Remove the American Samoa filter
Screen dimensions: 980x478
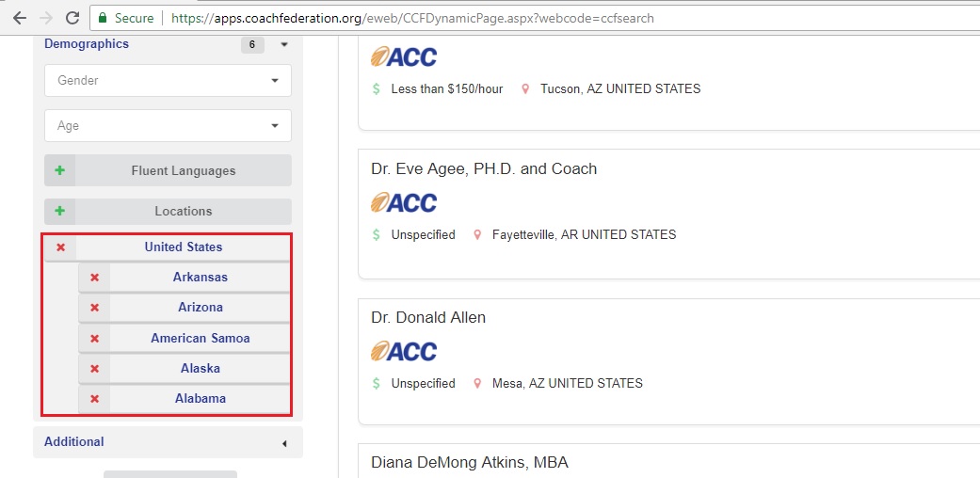pyautogui.click(x=94, y=339)
